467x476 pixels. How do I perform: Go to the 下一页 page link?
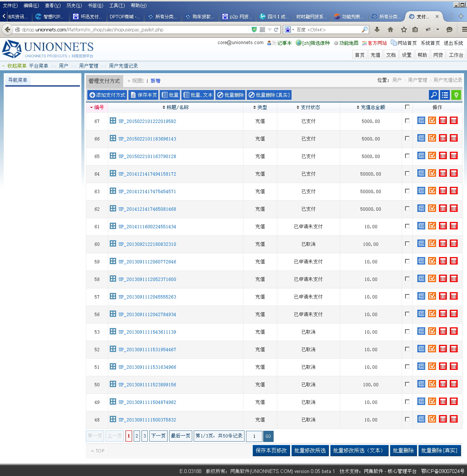tap(158, 436)
